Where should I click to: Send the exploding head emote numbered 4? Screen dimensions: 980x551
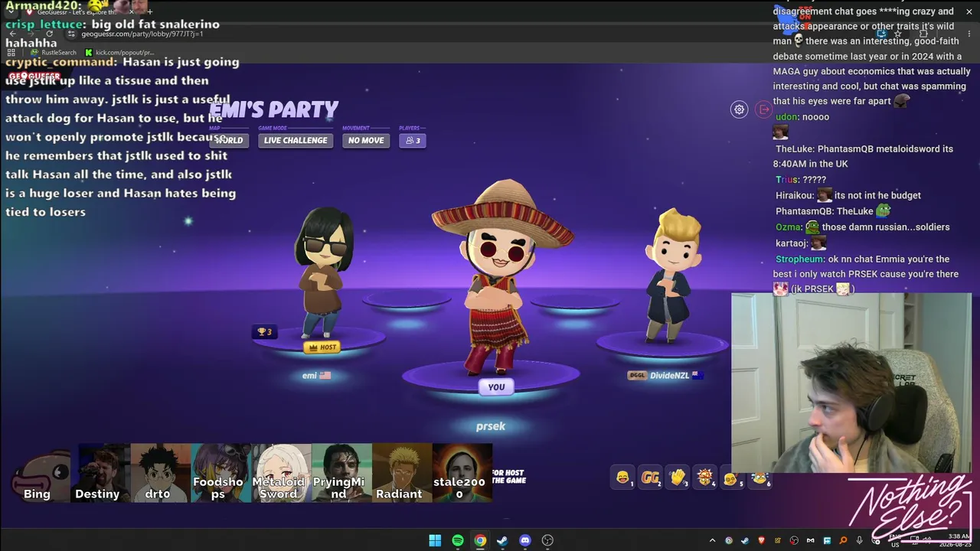[706, 478]
